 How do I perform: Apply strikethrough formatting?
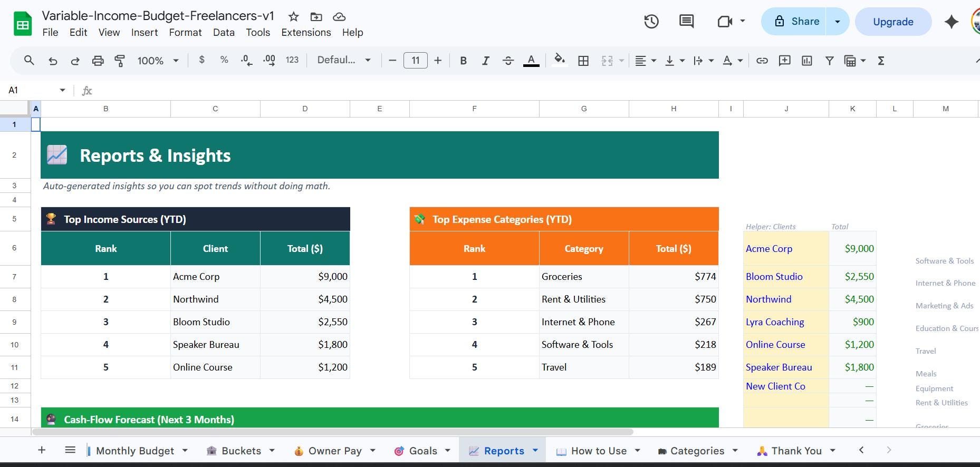click(508, 61)
